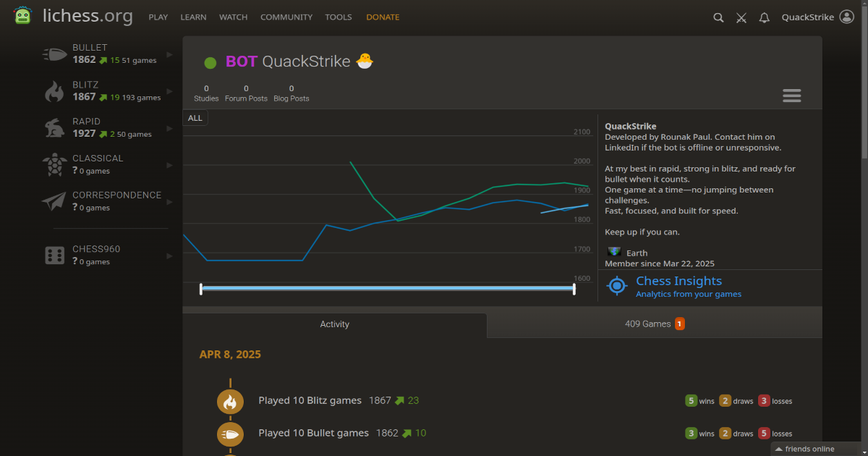
Task: Open Chess Insights analytics link
Action: (689, 287)
